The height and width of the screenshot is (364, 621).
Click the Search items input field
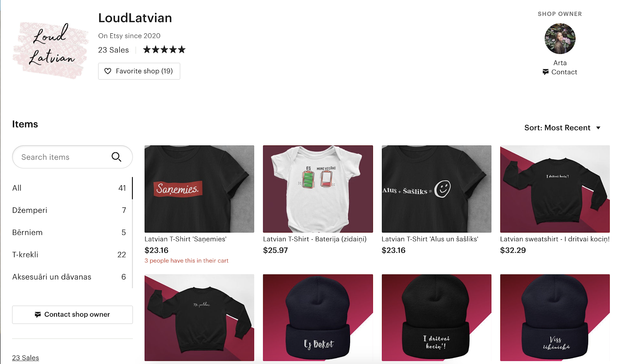72,157
